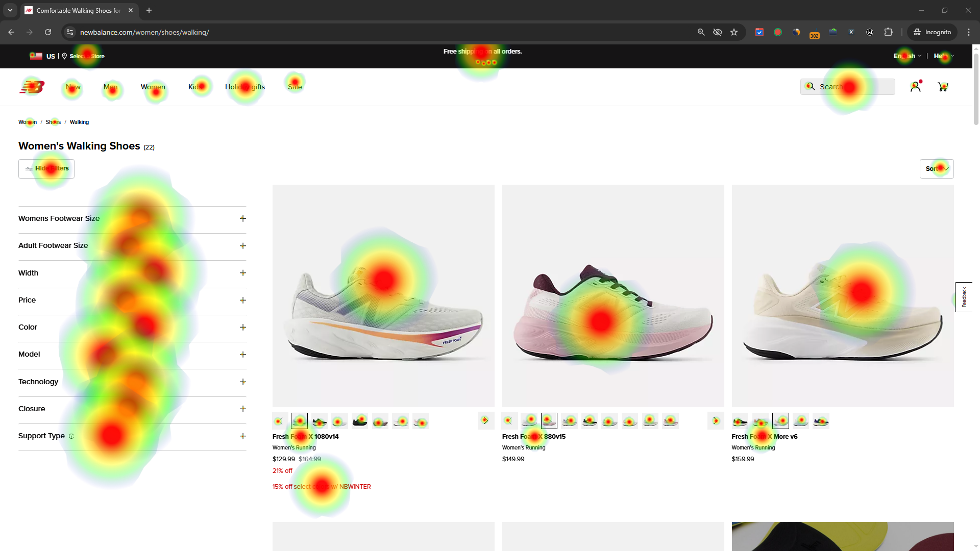
Task: Open the English language dropdown
Action: [x=908, y=56]
